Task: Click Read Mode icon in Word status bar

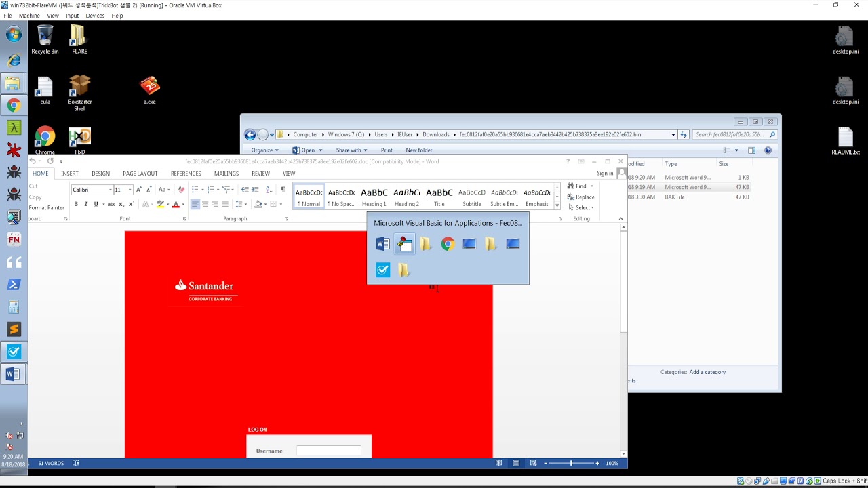Action: tap(499, 463)
